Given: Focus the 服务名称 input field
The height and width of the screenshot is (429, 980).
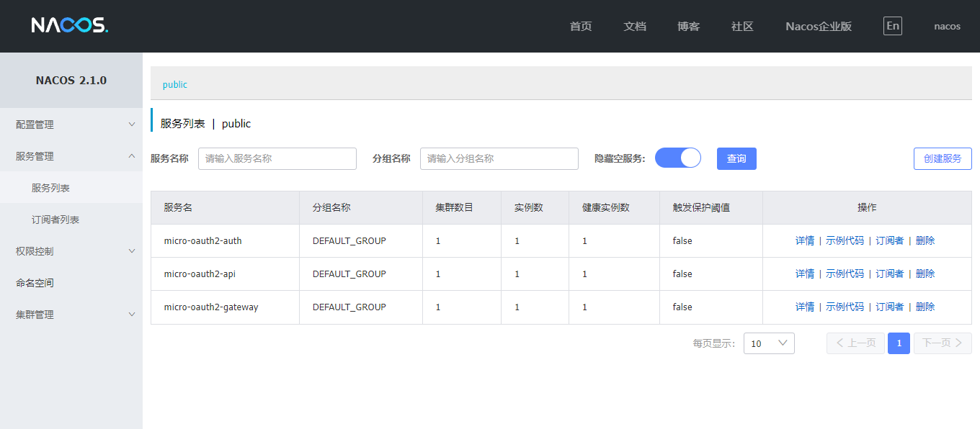Looking at the screenshot, I should click(x=277, y=158).
